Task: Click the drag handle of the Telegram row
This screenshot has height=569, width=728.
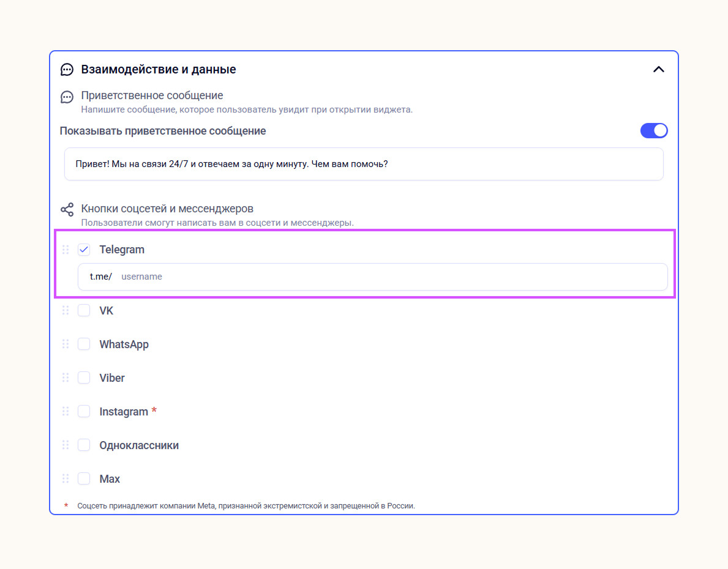Action: pyautogui.click(x=66, y=250)
